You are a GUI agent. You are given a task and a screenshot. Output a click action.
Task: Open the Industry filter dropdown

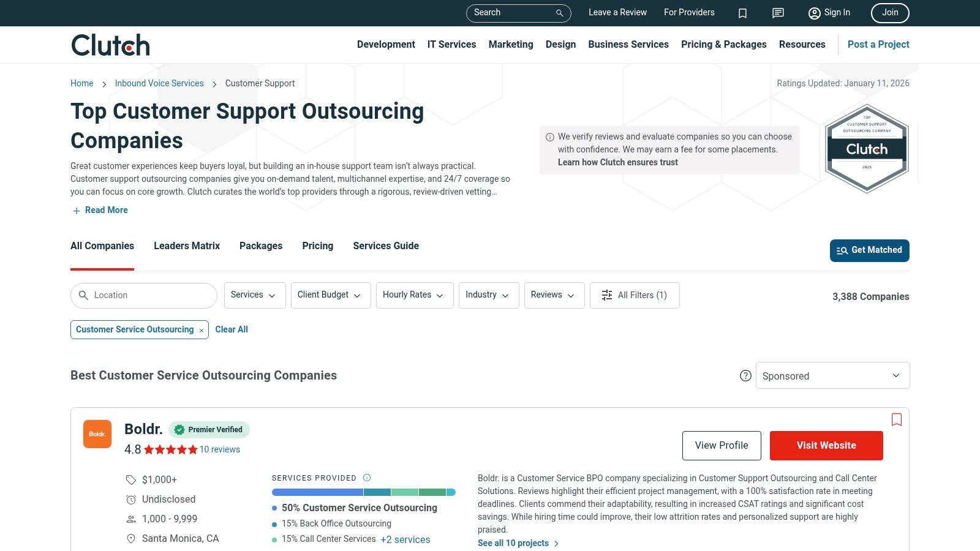[489, 295]
